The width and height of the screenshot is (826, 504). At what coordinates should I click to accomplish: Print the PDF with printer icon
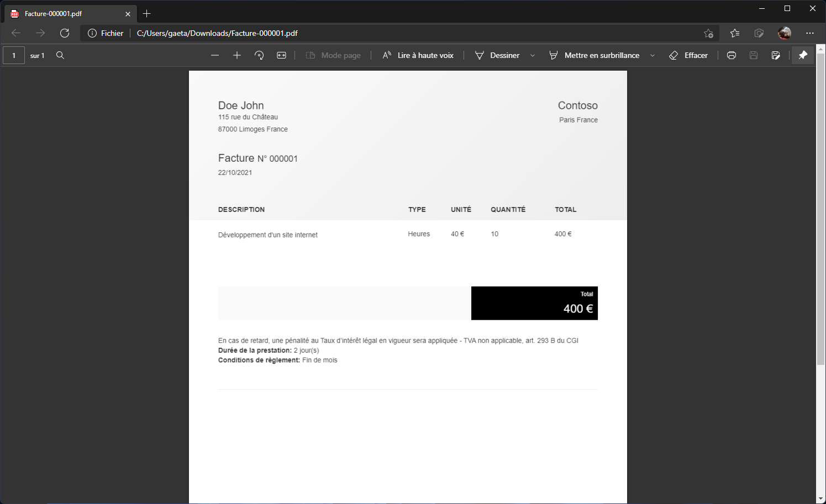(732, 55)
